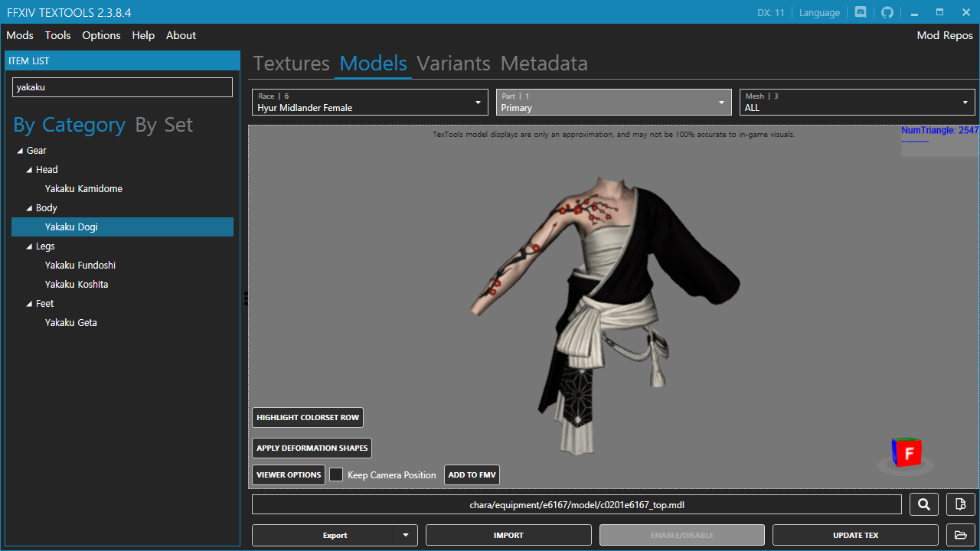This screenshot has width=980, height=551.
Task: Click the Import button
Action: 508,535
